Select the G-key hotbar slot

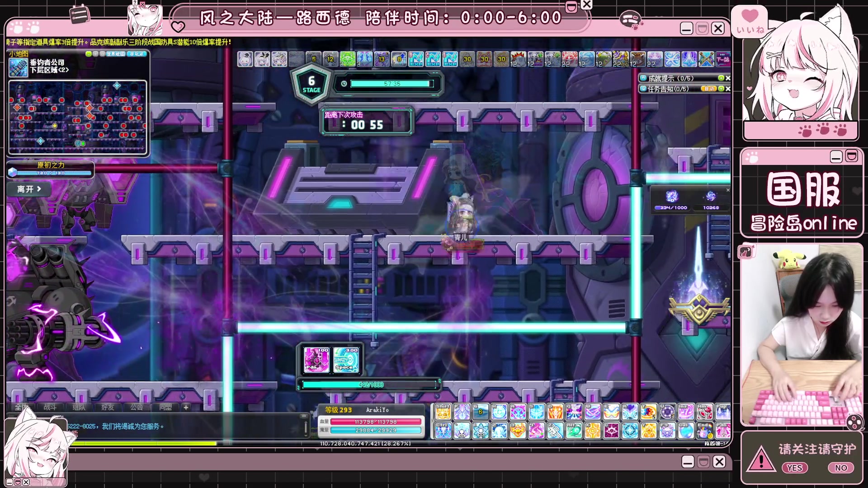[481, 412]
